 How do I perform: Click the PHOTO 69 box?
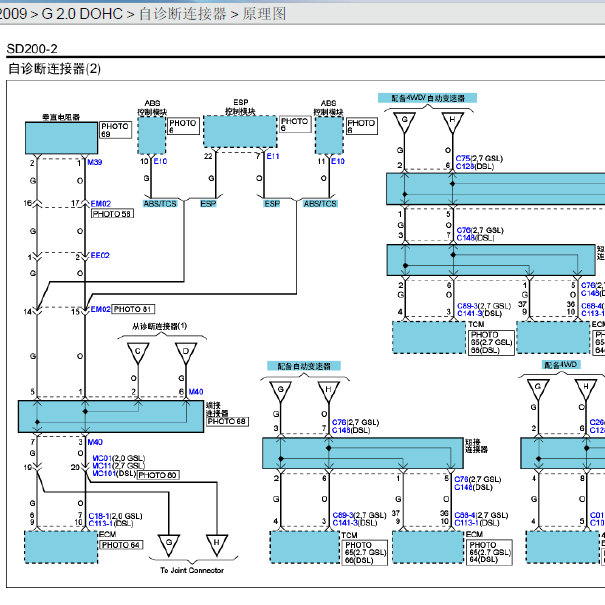pyautogui.click(x=115, y=130)
